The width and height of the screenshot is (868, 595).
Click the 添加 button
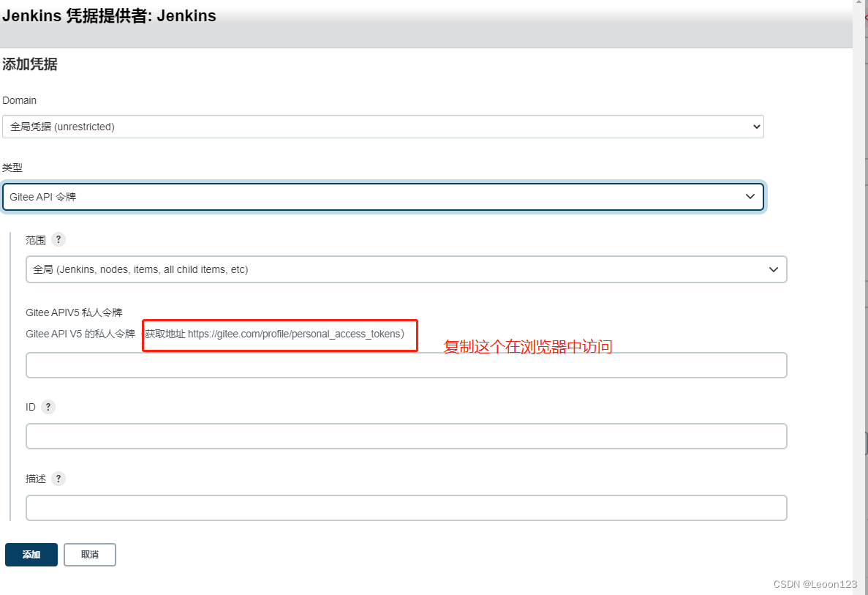pyautogui.click(x=31, y=555)
